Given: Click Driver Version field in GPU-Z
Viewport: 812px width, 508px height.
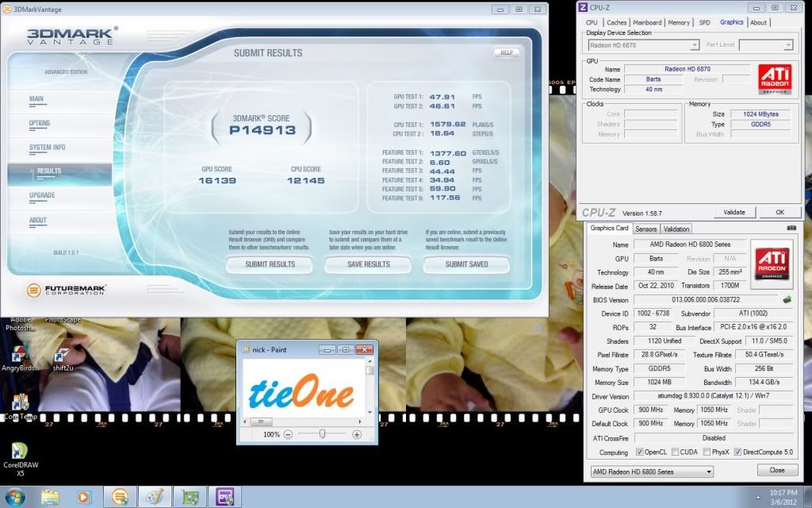Looking at the screenshot, I should (x=713, y=396).
